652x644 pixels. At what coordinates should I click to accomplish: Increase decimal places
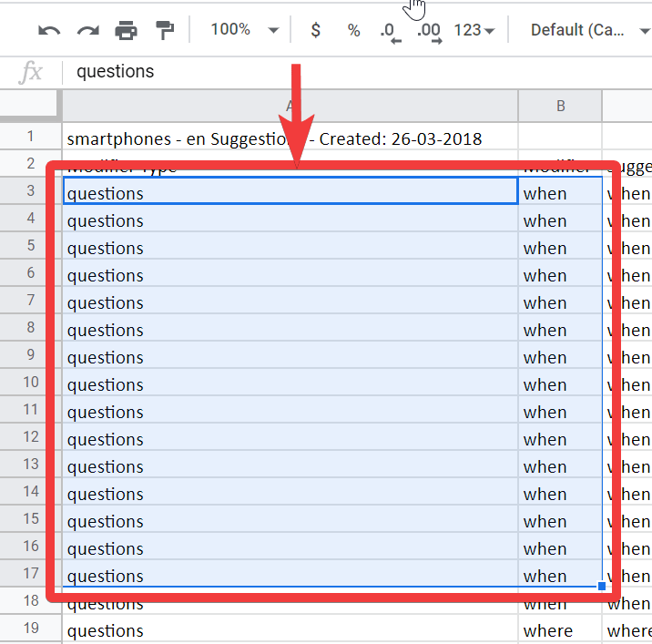click(x=430, y=33)
